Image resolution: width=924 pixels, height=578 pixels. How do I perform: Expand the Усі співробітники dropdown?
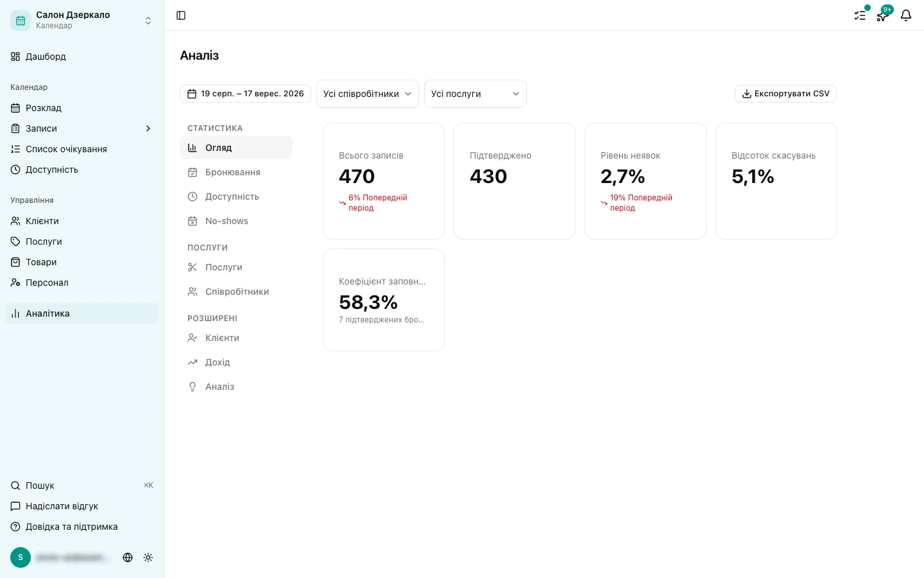coord(368,94)
